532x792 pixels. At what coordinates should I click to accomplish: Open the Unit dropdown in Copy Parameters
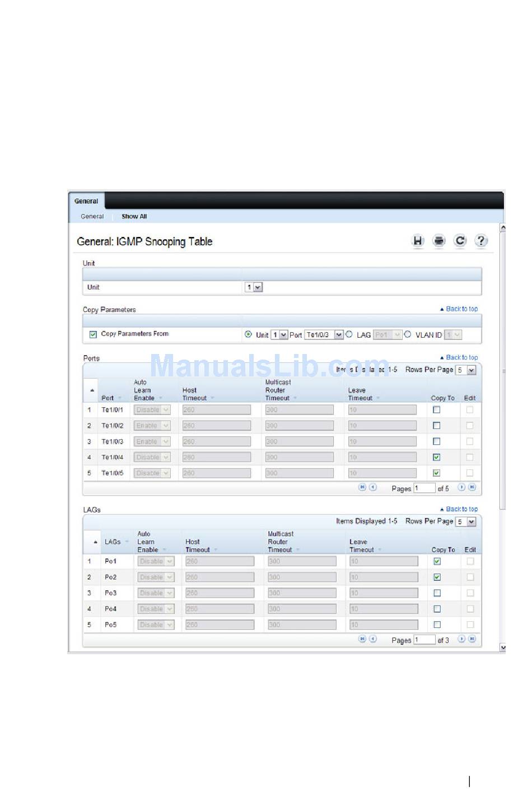coord(279,335)
